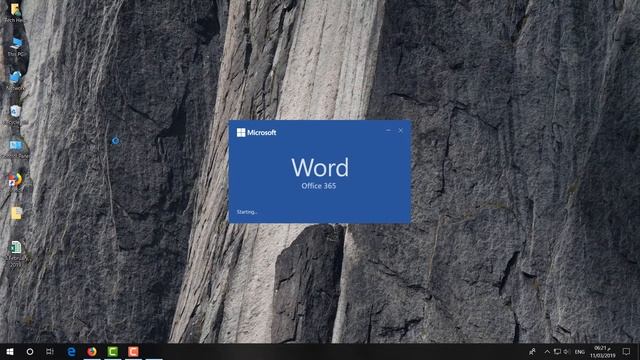Open the February 2019 Excel file
Image resolution: width=640 pixels, height=360 pixels.
pos(16,254)
